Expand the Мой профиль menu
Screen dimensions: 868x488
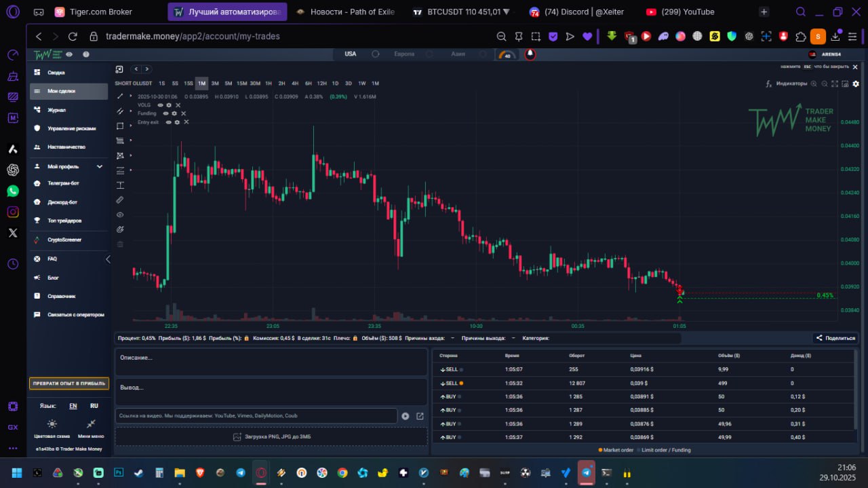(x=68, y=166)
